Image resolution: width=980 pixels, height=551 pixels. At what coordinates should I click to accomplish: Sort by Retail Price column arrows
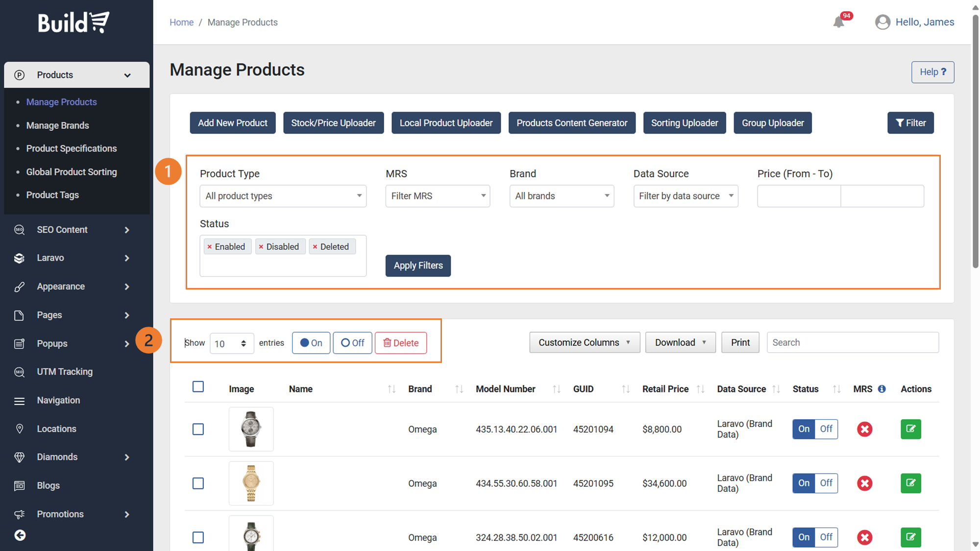[701, 389]
